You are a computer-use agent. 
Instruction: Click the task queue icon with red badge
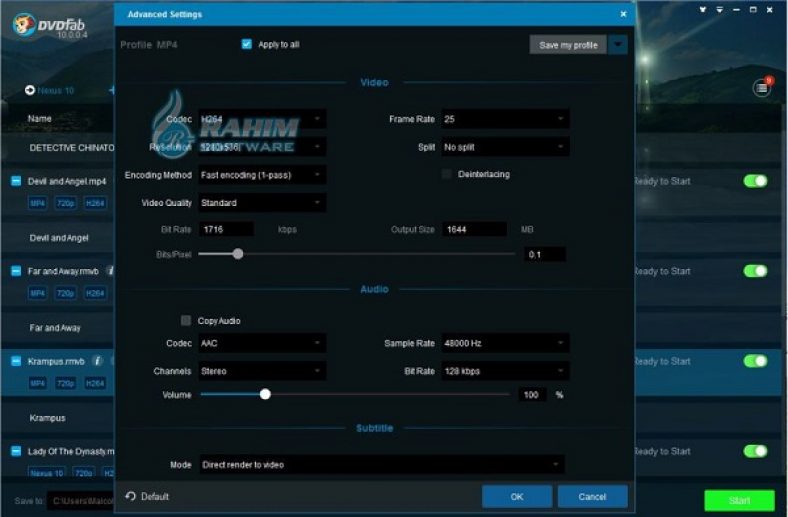point(762,88)
